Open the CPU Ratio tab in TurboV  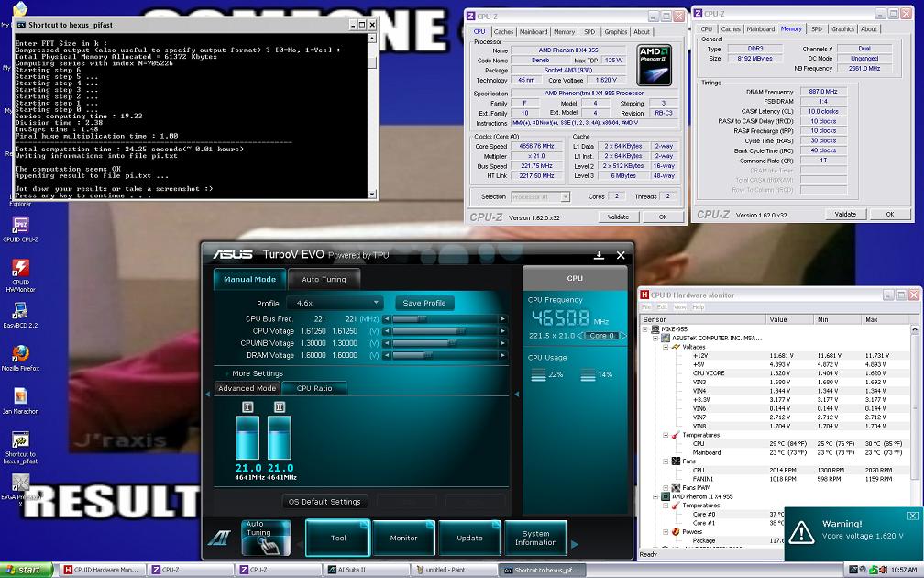314,388
